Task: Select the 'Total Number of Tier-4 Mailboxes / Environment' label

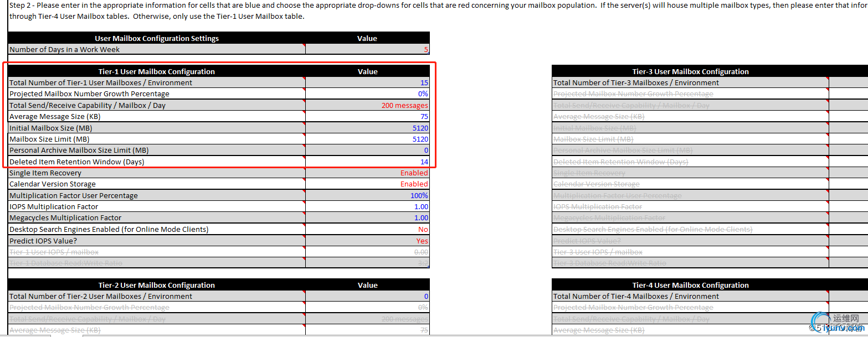Action: click(x=636, y=297)
